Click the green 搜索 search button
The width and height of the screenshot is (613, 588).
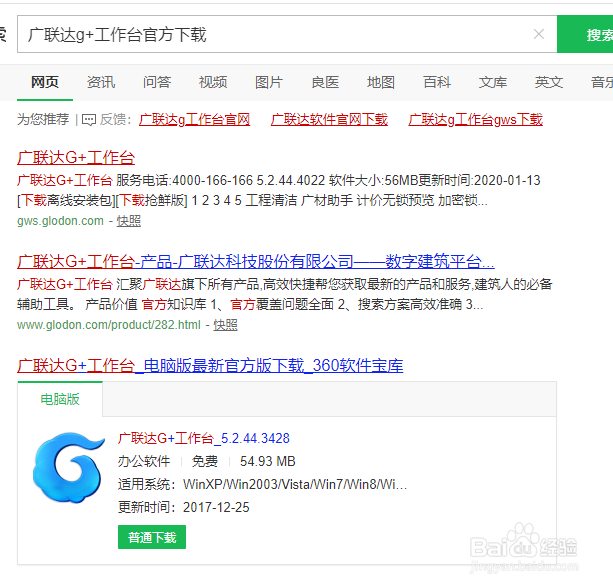(585, 34)
